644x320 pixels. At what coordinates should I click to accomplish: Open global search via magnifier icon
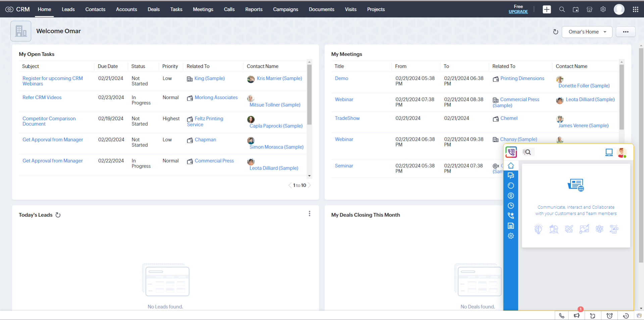pyautogui.click(x=562, y=9)
